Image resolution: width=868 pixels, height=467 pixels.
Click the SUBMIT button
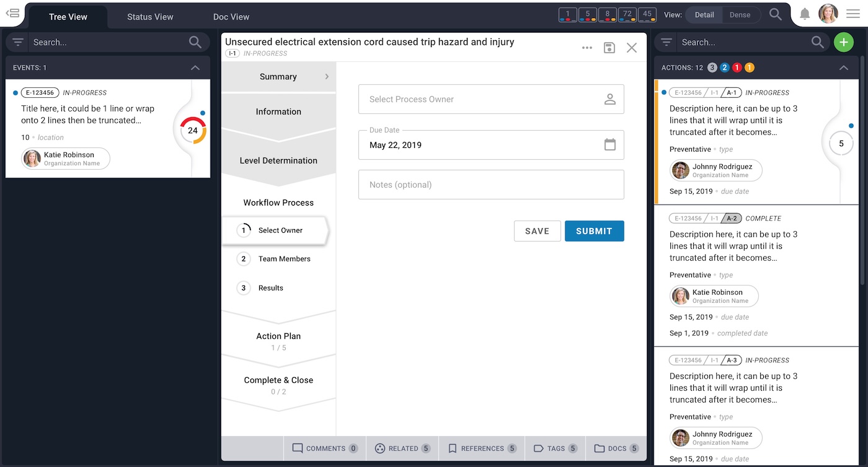point(594,231)
